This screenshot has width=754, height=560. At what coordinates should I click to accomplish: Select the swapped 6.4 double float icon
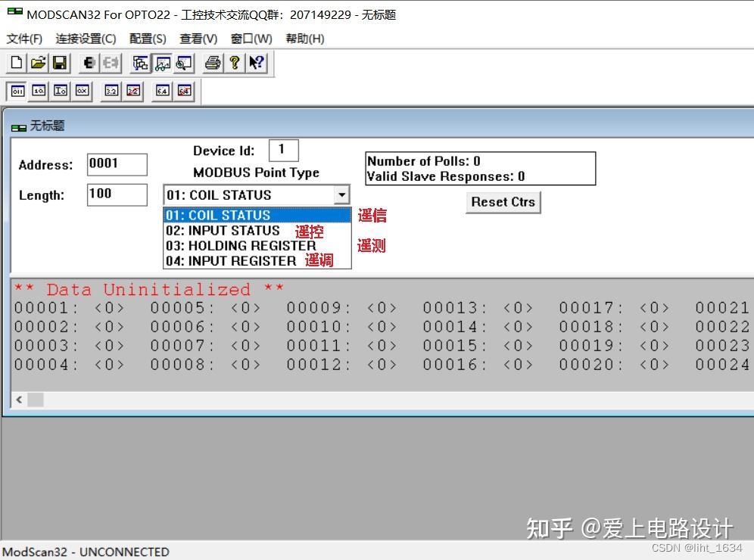(184, 91)
